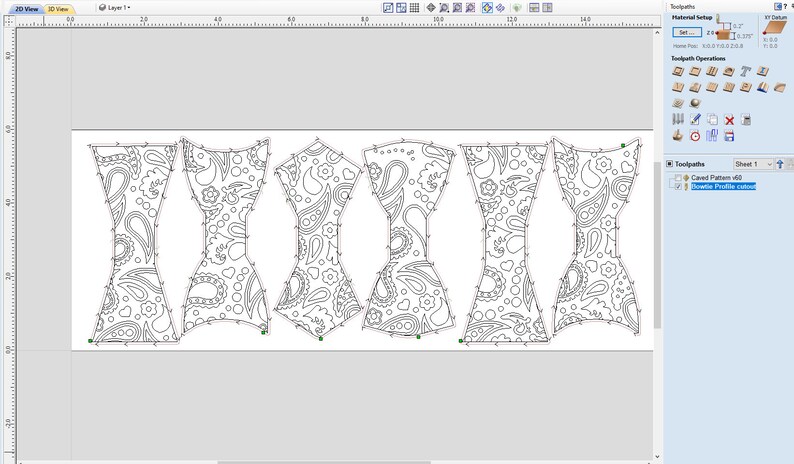Click the vertical scrollbar of the canvas
Screen dimensions: 794x464
[657, 243]
